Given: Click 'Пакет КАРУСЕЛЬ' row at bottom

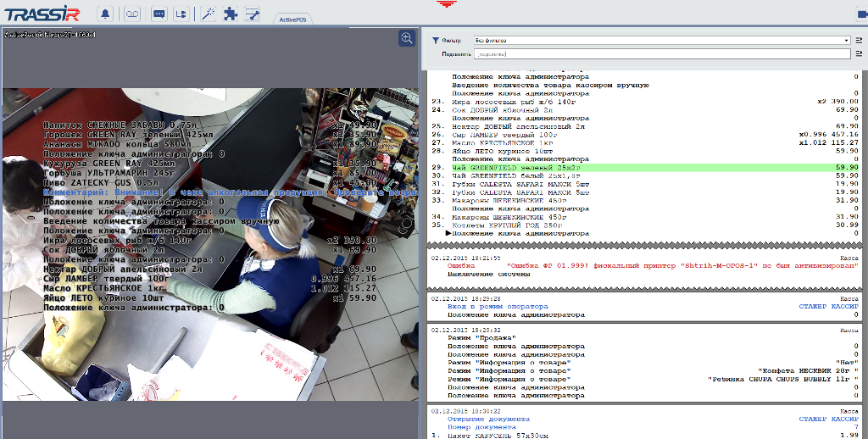Looking at the screenshot, I should click(x=645, y=436).
